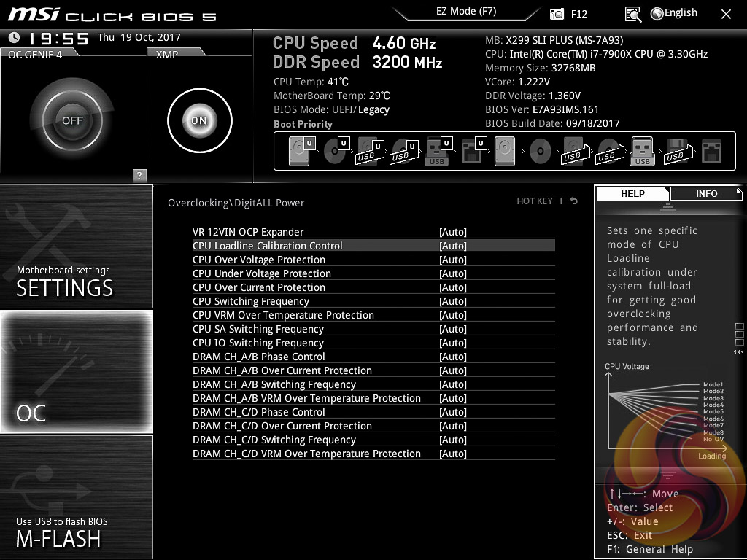Switch to EZ Mode (F7)
This screenshot has height=560, width=747.
click(466, 12)
